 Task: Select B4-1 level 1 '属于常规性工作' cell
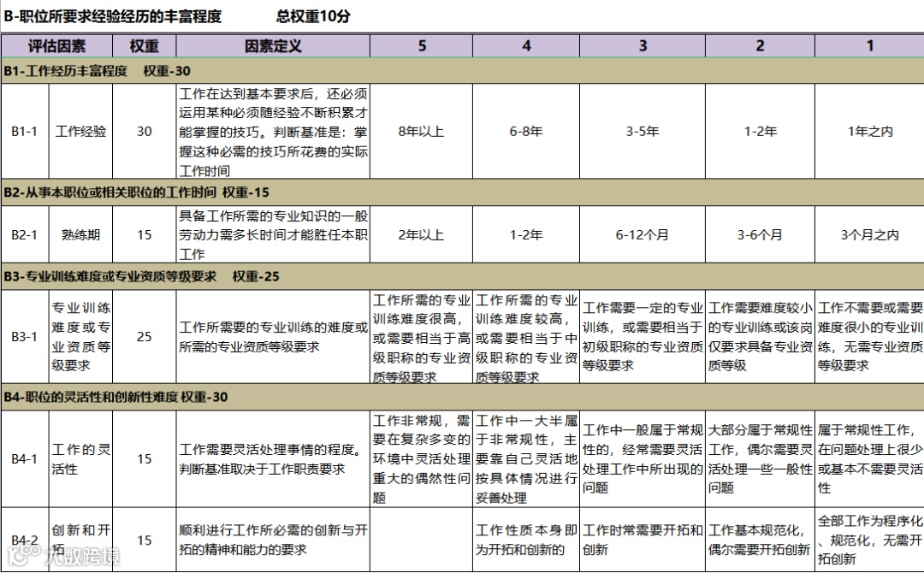[x=870, y=458]
